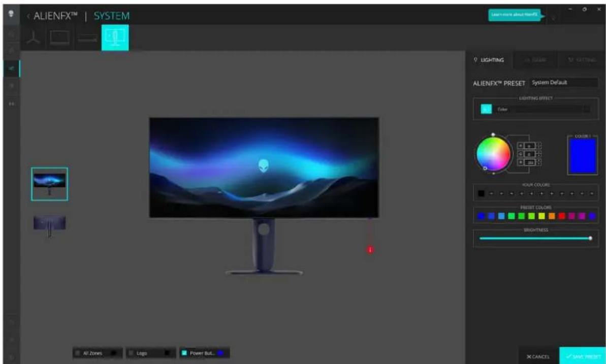606x364 pixels.
Task: Go back using chevron before ALIENFX
Action: coord(28,16)
